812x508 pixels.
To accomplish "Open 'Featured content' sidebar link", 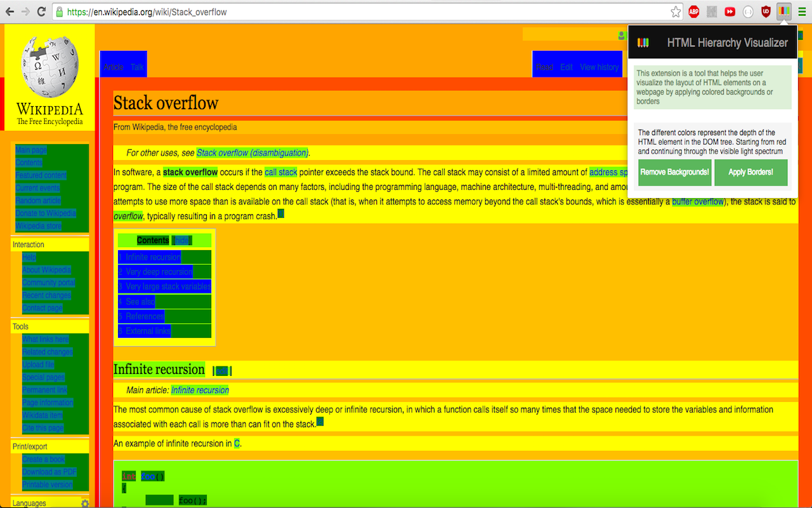I will [41, 175].
